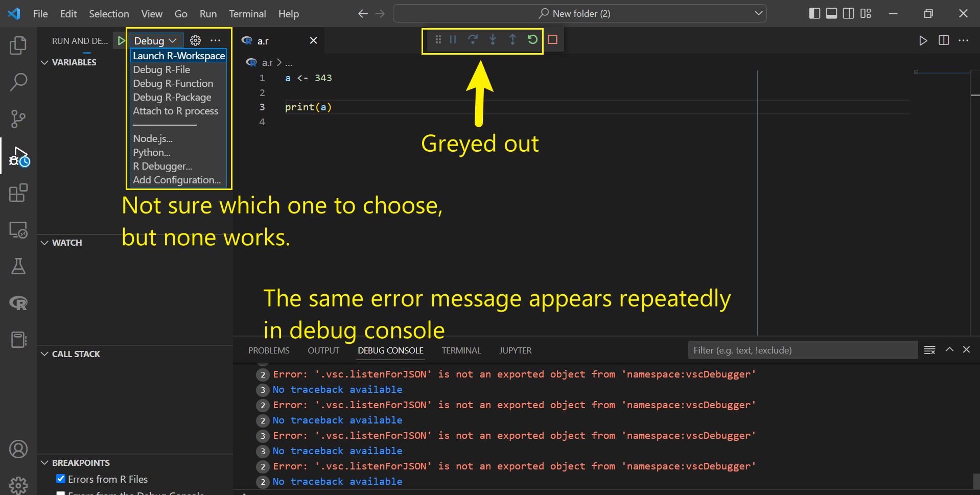
Task: Open the Selection menu
Action: pos(109,14)
